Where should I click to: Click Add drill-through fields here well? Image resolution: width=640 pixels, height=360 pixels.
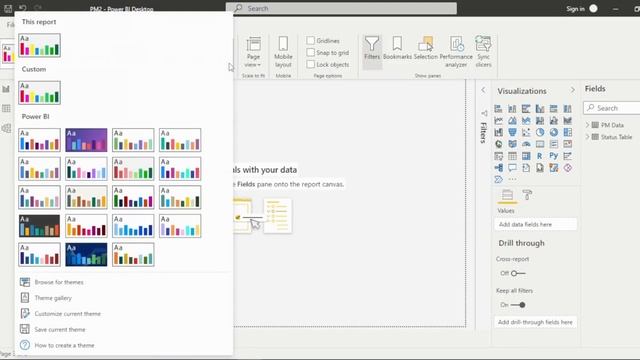[x=536, y=322]
